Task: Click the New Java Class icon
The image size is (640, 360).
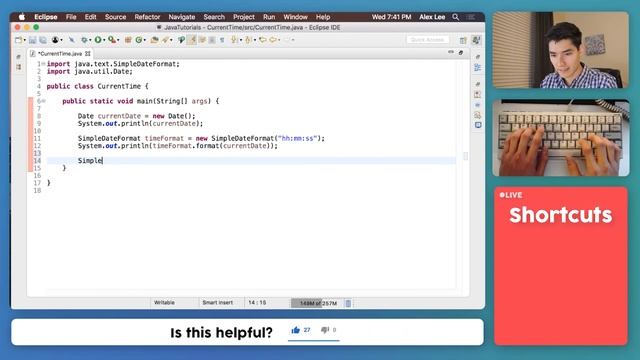Action: tap(139, 40)
